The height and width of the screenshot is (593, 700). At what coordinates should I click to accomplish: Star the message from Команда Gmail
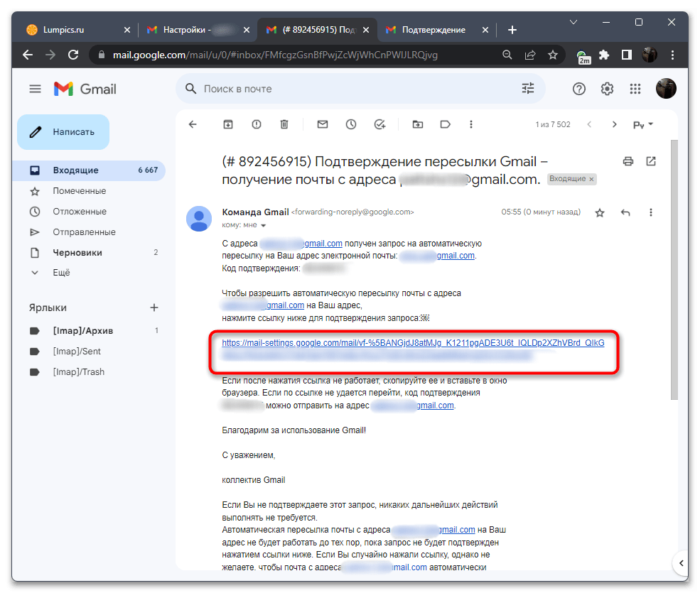[599, 212]
